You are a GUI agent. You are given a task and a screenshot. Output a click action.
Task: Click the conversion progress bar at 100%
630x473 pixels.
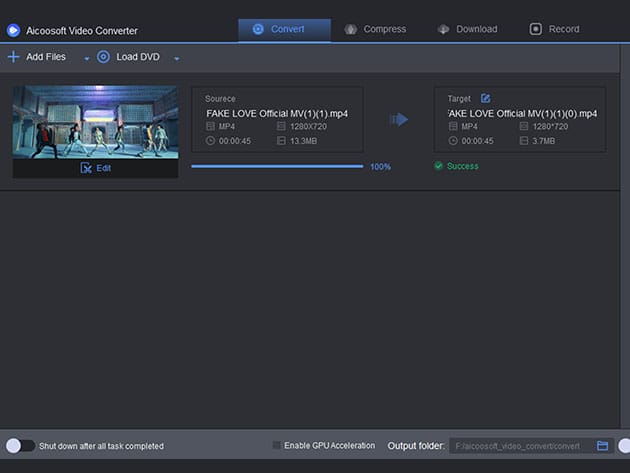tap(277, 166)
